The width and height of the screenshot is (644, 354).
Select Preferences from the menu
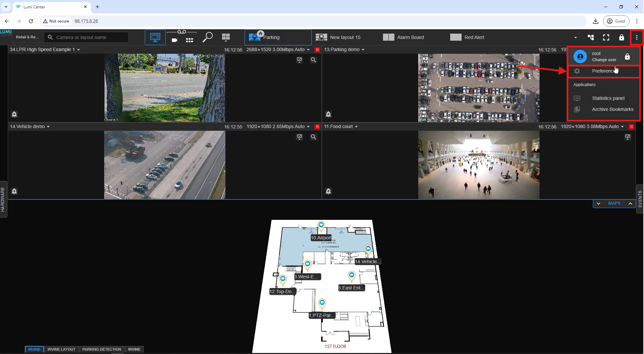point(603,71)
